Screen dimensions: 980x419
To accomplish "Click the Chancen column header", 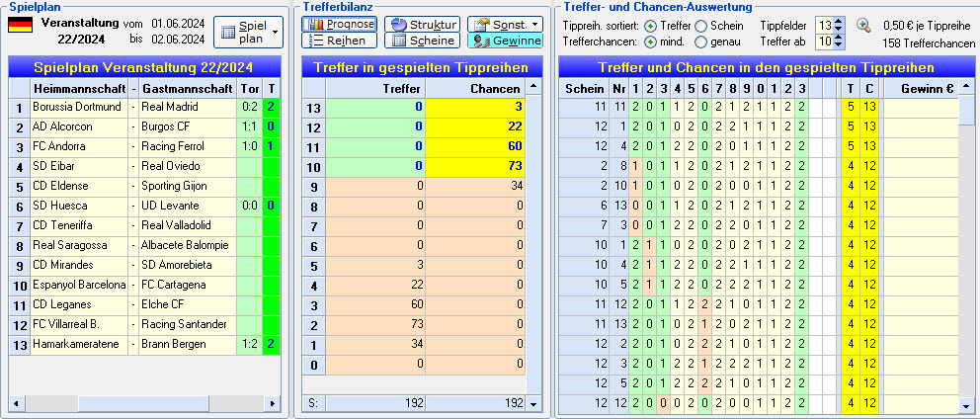I will click(x=475, y=88).
